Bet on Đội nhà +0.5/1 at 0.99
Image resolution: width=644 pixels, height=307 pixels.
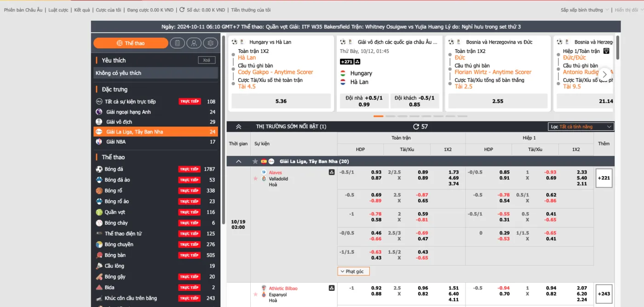tap(364, 101)
